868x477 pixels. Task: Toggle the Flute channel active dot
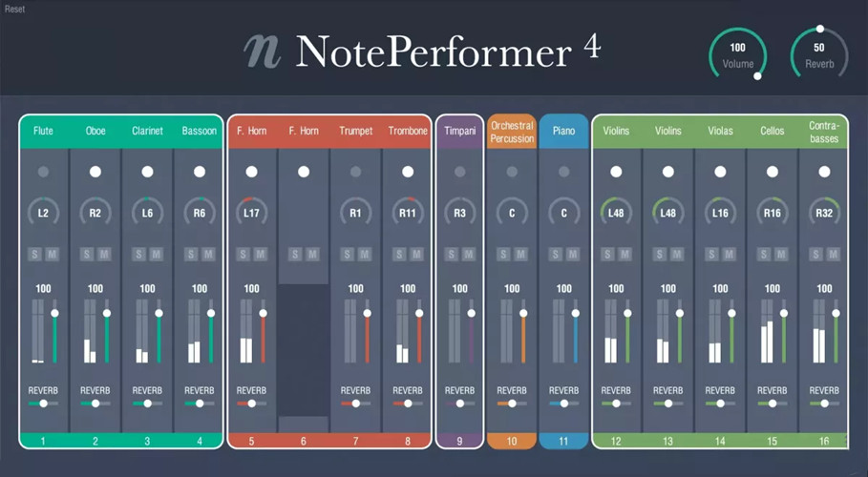pyautogui.click(x=43, y=172)
